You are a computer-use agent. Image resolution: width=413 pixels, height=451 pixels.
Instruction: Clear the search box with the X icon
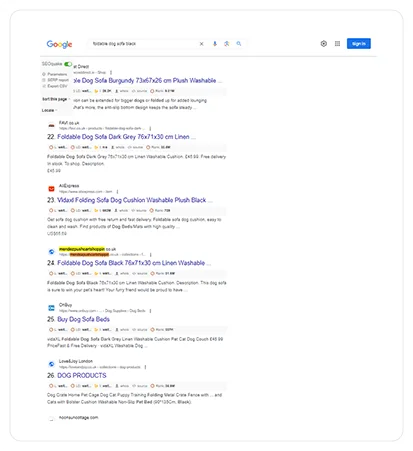tap(201, 44)
